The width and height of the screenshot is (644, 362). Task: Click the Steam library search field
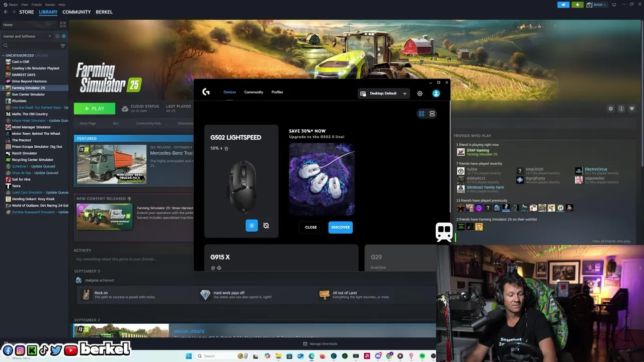pos(31,46)
